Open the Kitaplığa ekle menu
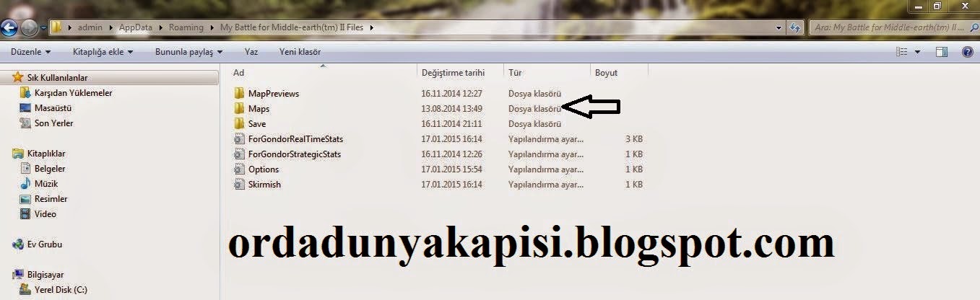Viewport: 980px width, 300px height. coord(102,52)
